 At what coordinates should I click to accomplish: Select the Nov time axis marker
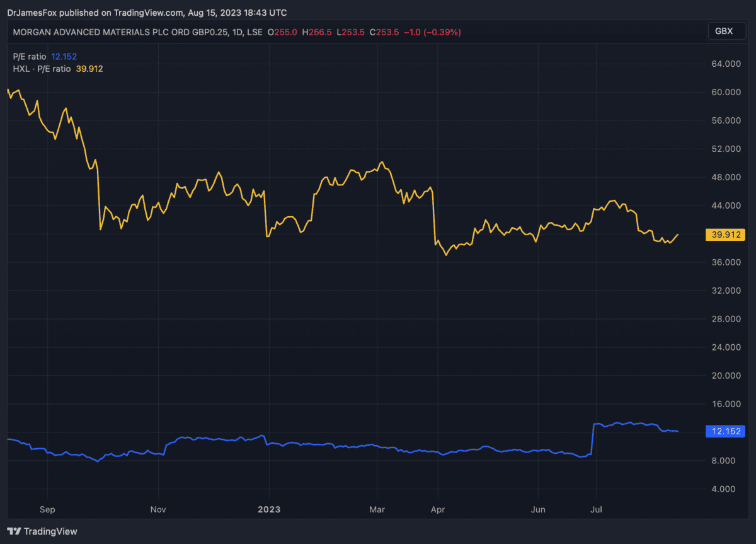coord(158,509)
